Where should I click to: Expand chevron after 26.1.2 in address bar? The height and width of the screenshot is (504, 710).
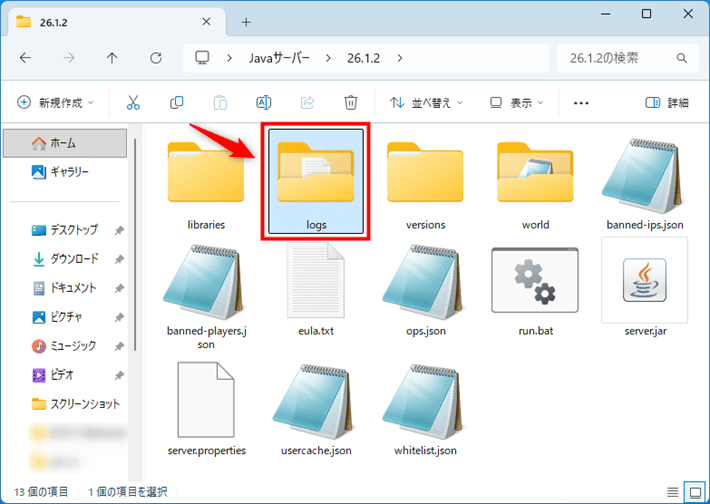pyautogui.click(x=400, y=58)
